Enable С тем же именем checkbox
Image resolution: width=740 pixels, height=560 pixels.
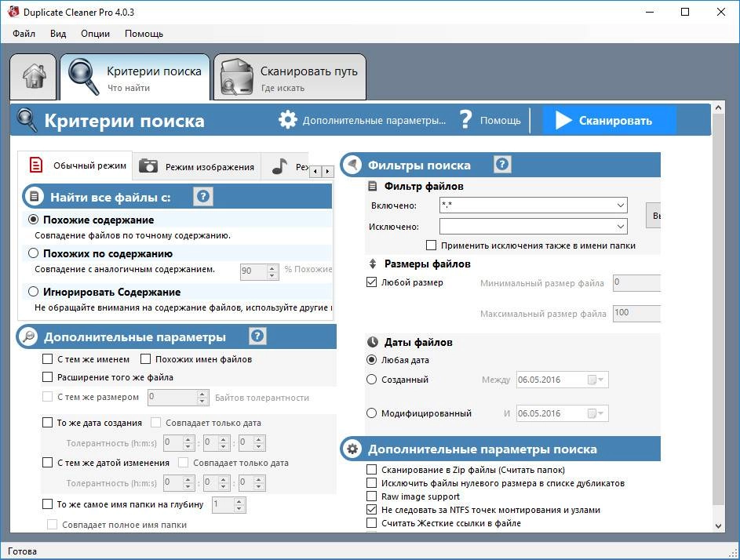[47, 359]
